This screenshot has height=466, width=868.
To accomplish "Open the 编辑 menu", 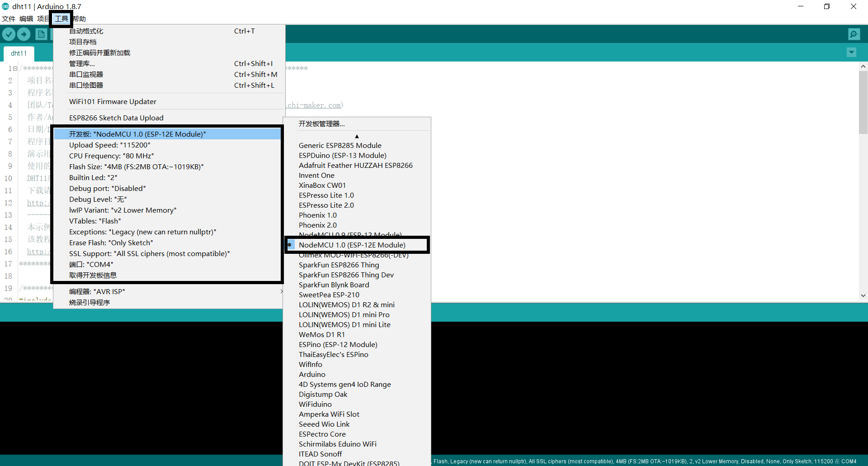I will tap(26, 19).
